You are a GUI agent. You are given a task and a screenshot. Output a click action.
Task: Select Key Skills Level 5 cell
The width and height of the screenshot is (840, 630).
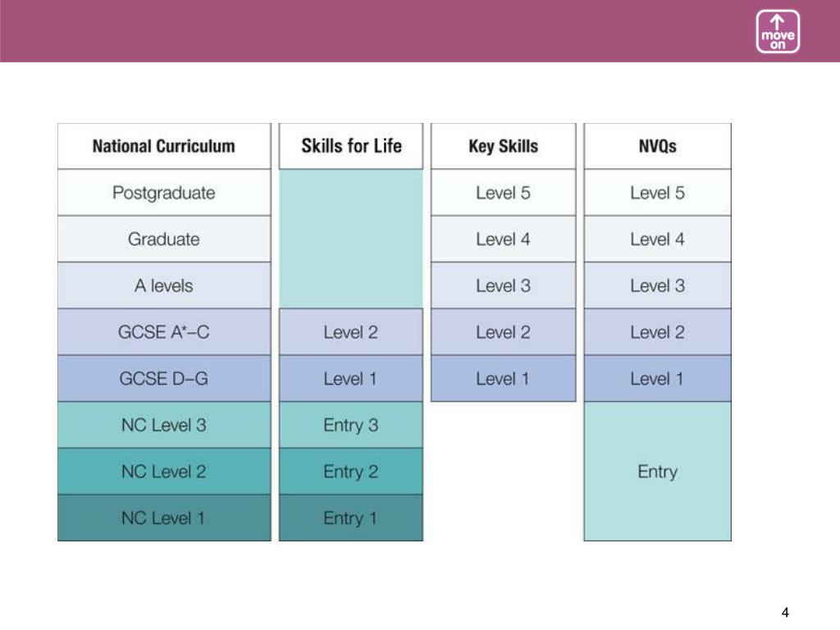pos(503,193)
